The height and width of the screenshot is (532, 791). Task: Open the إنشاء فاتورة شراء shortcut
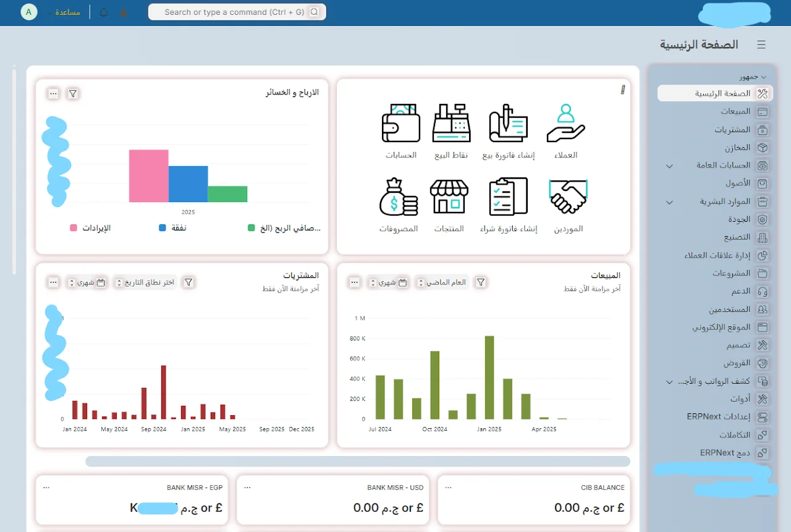[509, 206]
